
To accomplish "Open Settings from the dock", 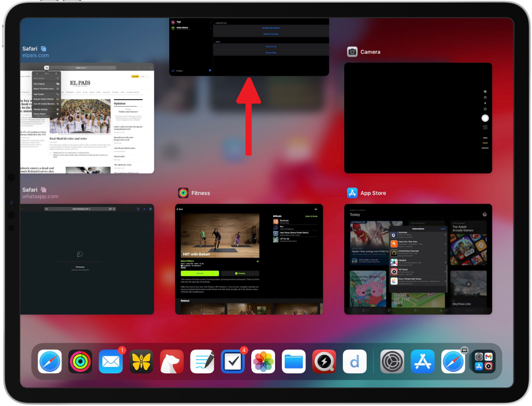I will [392, 361].
